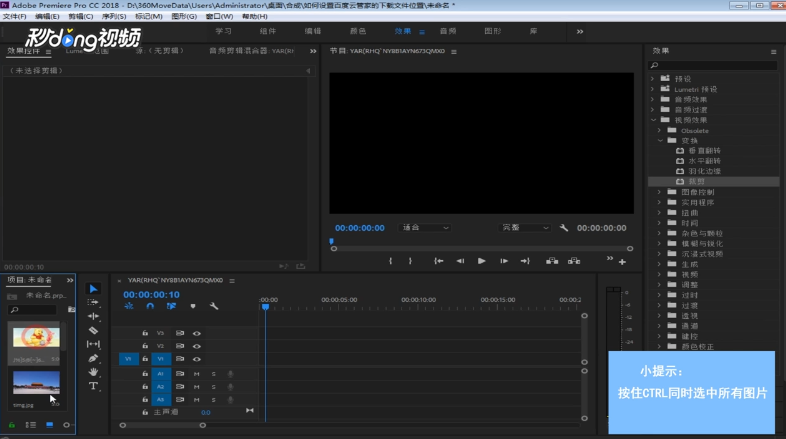Screen dimensions: 786x439
Task: Expand the Audio Effects folder
Action: click(x=652, y=99)
